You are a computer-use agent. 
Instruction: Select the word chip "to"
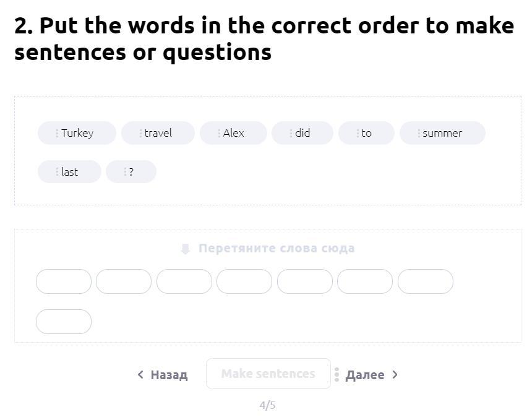click(366, 133)
